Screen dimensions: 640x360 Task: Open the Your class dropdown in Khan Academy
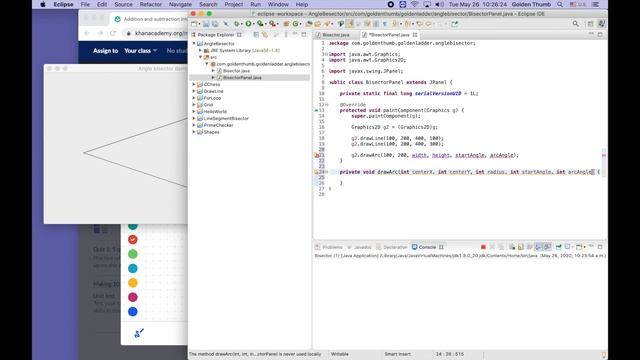[140, 51]
